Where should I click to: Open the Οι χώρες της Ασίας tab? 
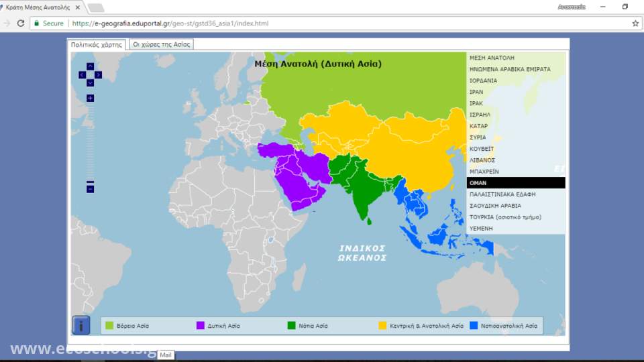tap(162, 44)
